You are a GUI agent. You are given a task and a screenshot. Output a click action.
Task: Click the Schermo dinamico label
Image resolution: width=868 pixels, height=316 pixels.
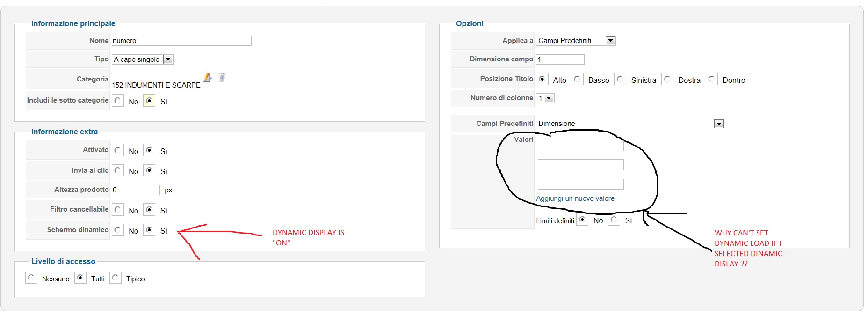[x=78, y=230]
